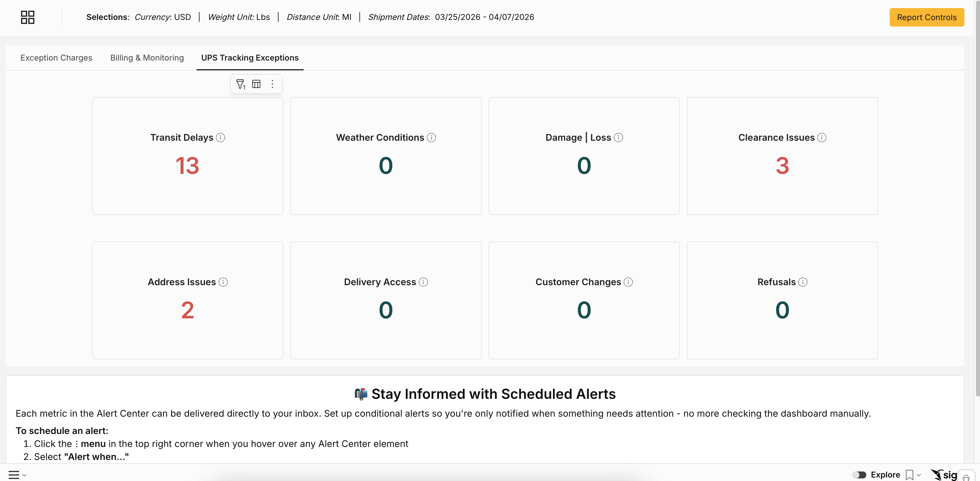Screen dimensions: 980x481
Task: Click the Address Issues value 2
Action: 188,310
